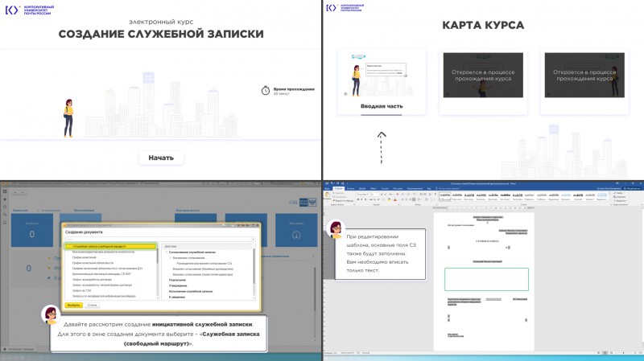Click the stopwatch icon beside Время прохождения

266,90
